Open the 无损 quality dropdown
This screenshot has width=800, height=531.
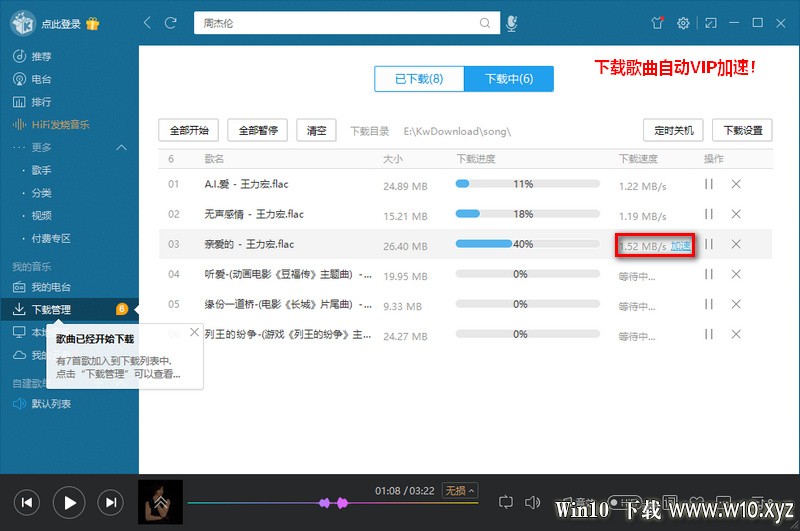coord(460,491)
